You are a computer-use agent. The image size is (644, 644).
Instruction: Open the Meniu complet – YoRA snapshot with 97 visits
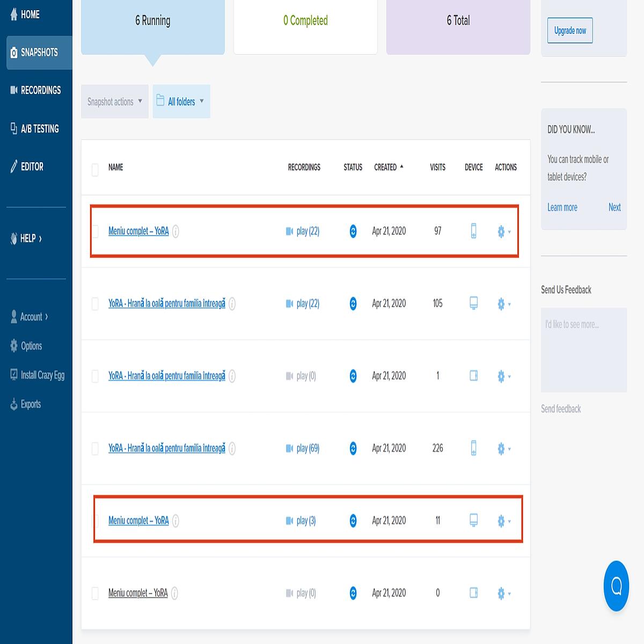[x=138, y=231]
